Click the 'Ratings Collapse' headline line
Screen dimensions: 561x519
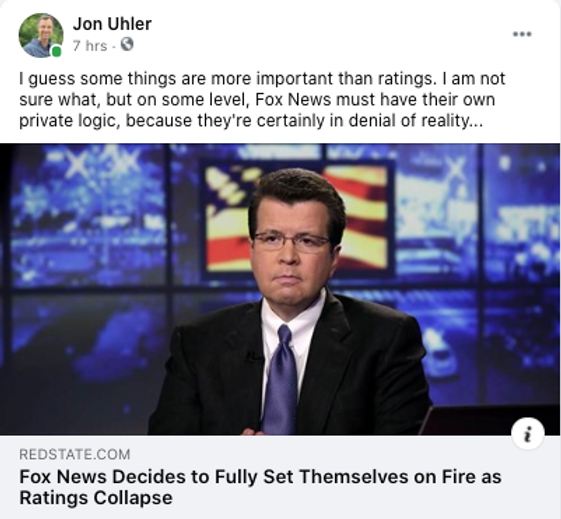click(x=96, y=498)
